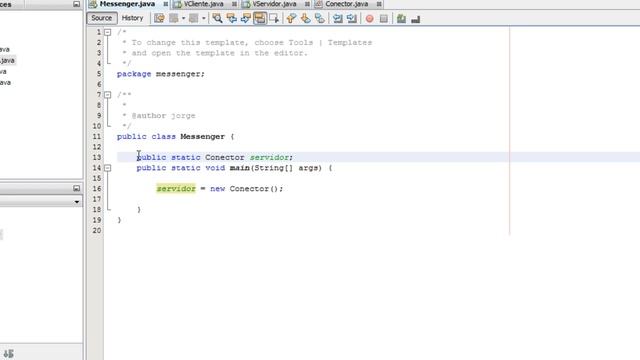
Task: Switch to History view
Action: click(132, 18)
